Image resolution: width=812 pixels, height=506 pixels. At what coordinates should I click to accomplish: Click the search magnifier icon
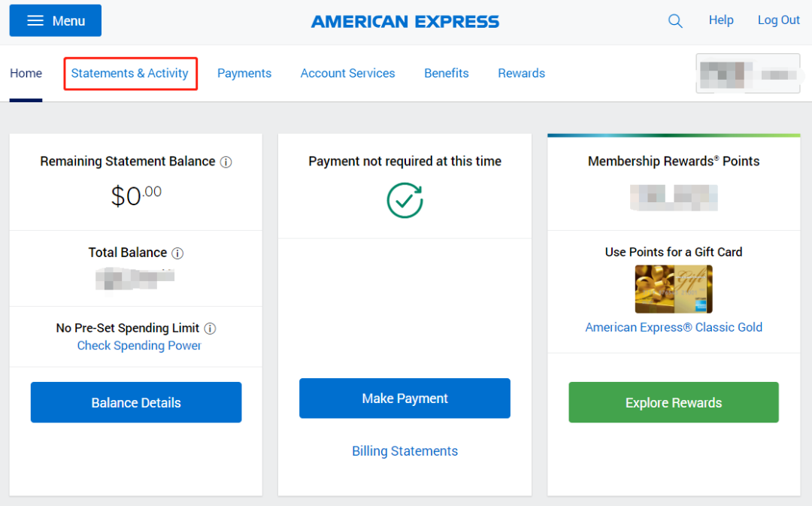point(675,21)
